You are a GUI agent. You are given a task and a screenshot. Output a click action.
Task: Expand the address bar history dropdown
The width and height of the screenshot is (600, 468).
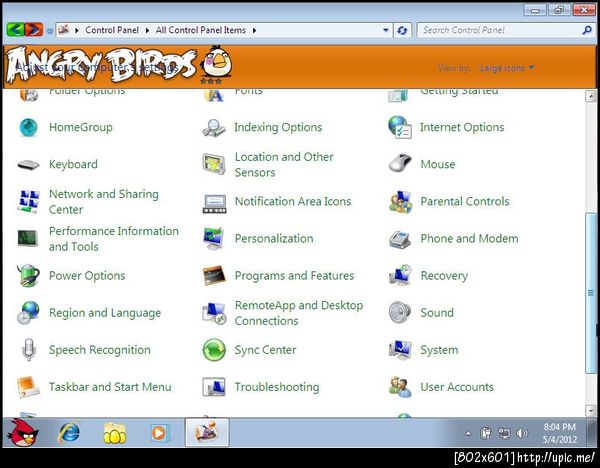386,30
